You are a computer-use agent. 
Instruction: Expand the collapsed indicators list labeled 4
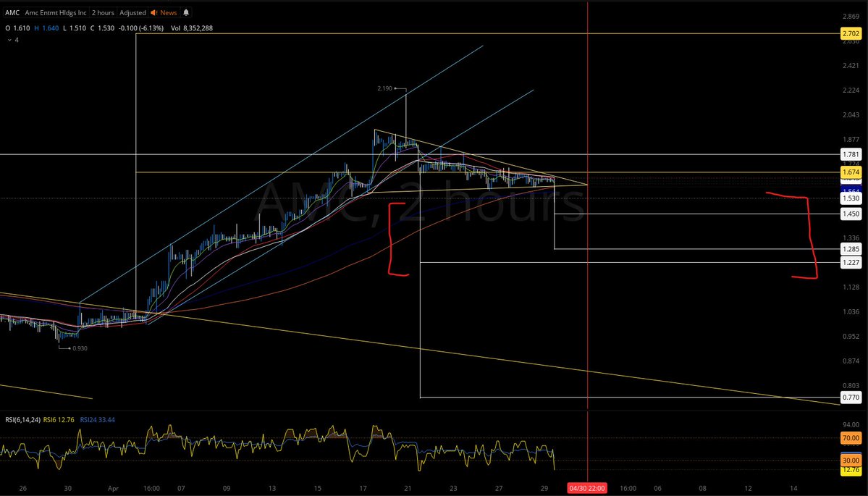(13, 40)
